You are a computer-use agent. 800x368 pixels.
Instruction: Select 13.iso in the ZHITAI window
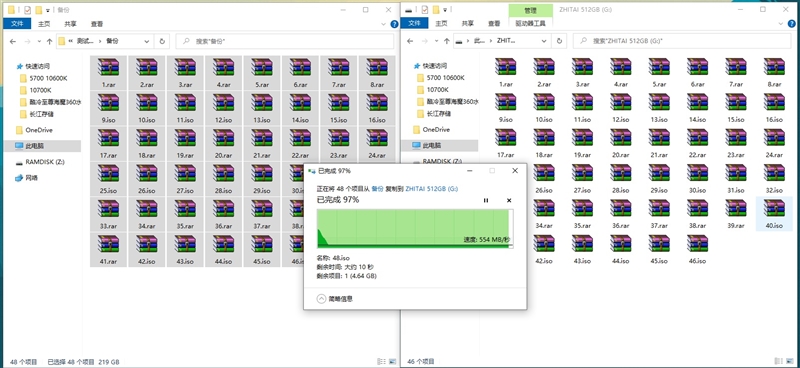click(659, 107)
